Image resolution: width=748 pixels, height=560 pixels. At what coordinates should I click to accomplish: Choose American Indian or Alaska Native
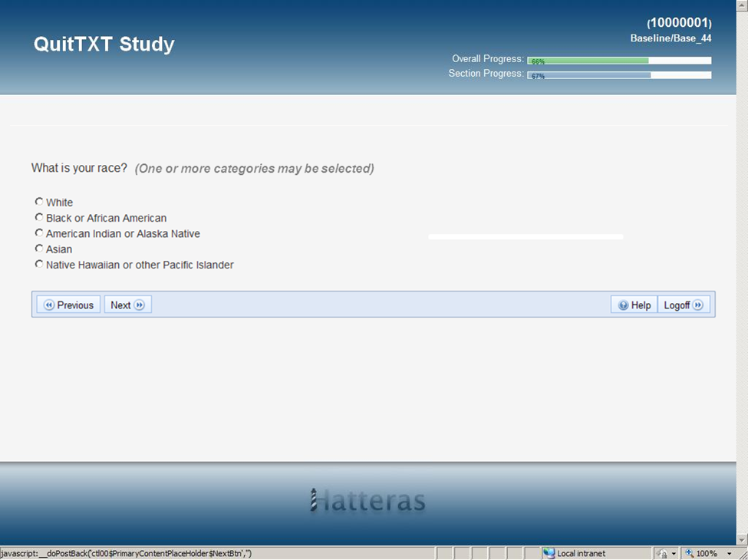(39, 233)
